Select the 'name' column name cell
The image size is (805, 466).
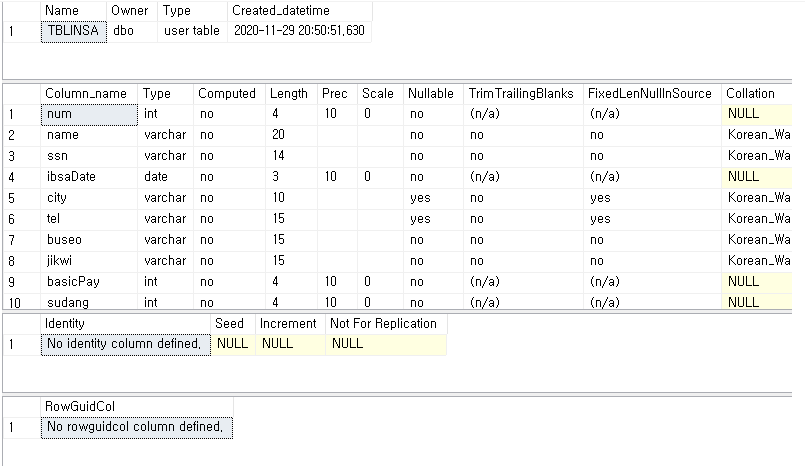coord(89,135)
